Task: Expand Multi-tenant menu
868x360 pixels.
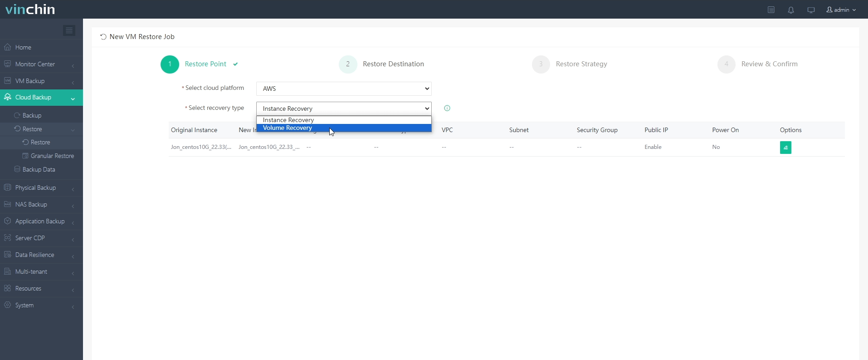Action: [x=41, y=271]
